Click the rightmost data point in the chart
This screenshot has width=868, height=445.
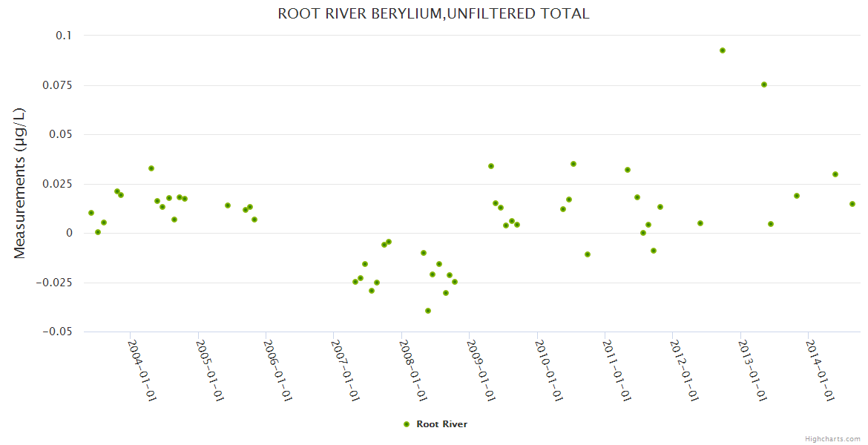[x=852, y=204]
